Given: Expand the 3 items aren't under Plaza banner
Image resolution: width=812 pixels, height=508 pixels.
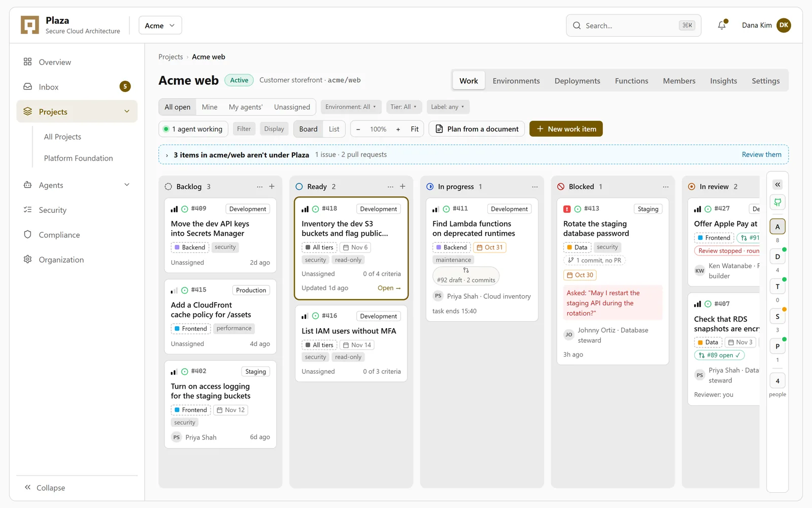Looking at the screenshot, I should click(167, 155).
